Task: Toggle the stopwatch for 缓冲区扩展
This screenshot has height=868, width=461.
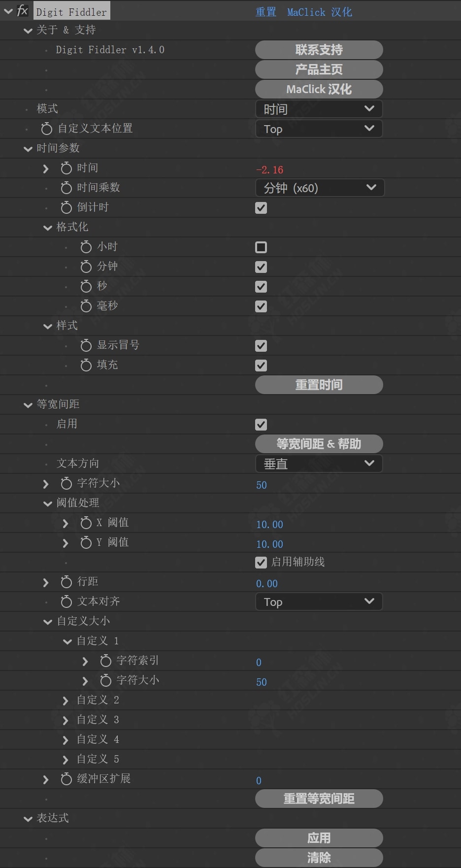Action: coord(66,779)
